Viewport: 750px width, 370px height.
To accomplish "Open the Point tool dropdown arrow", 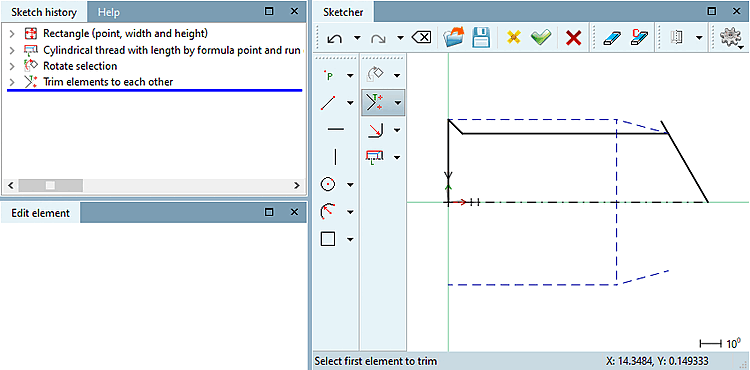I will (x=350, y=76).
